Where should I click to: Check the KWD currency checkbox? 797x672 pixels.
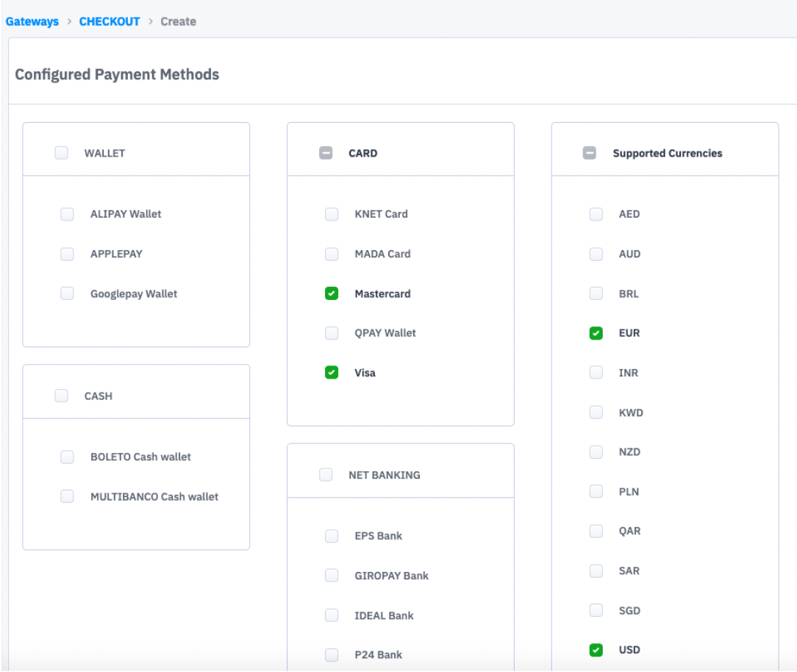coord(596,412)
